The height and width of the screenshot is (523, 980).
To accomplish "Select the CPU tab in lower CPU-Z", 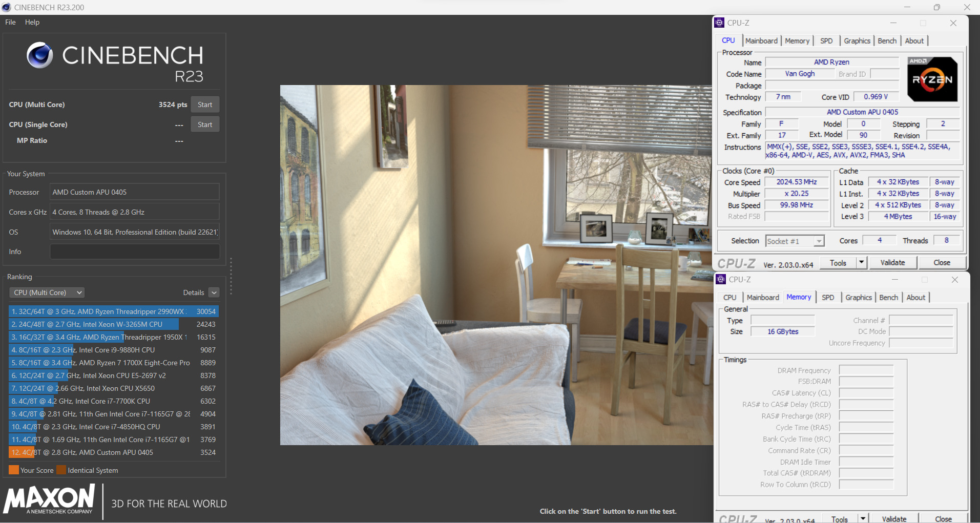I will (730, 298).
